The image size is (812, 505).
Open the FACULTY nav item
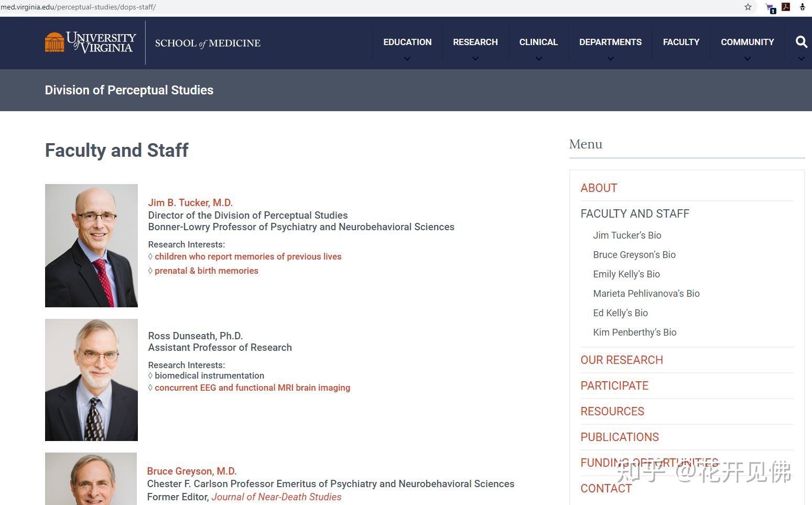click(681, 42)
